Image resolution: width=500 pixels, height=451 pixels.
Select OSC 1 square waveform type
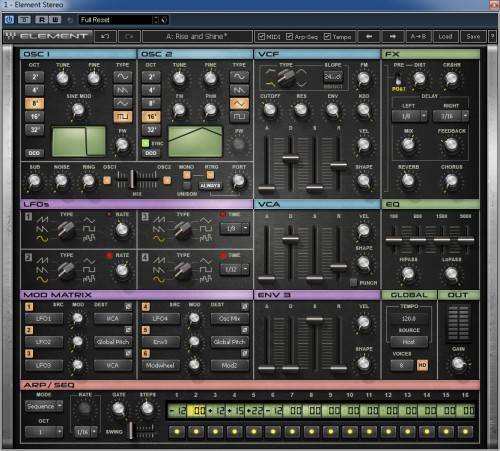tap(123, 116)
